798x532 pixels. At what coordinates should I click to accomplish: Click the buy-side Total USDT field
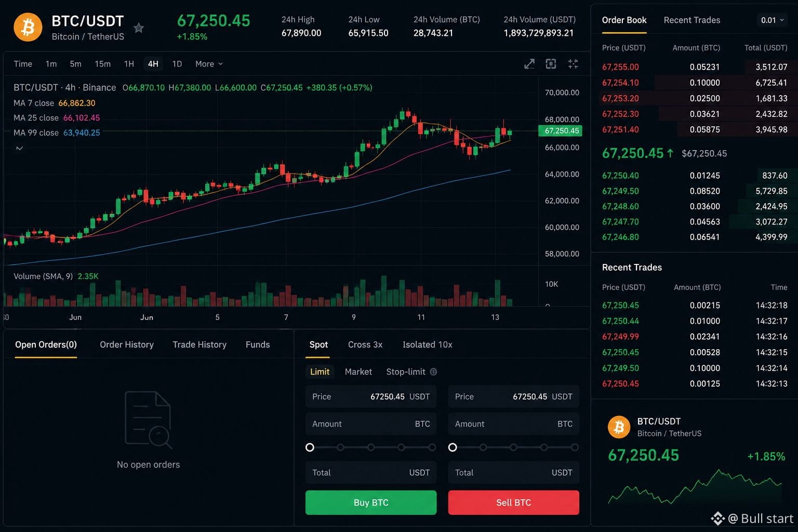click(371, 473)
